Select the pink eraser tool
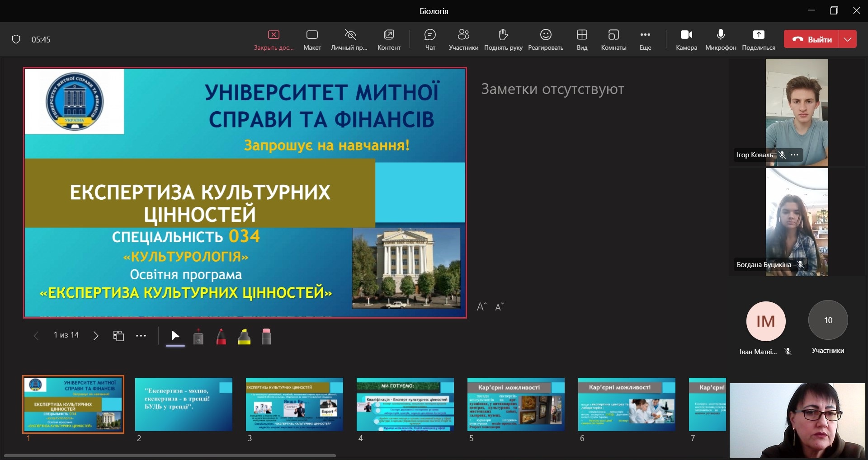 click(266, 337)
